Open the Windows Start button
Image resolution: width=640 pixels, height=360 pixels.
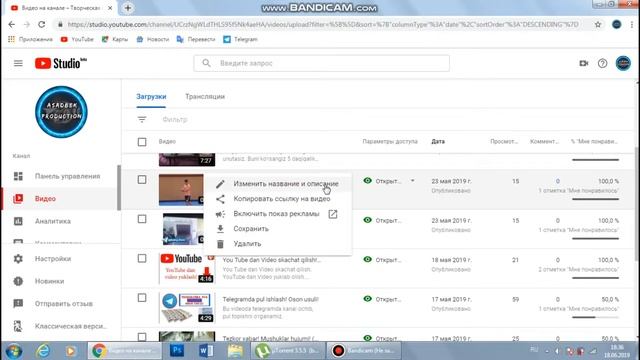coord(14,351)
